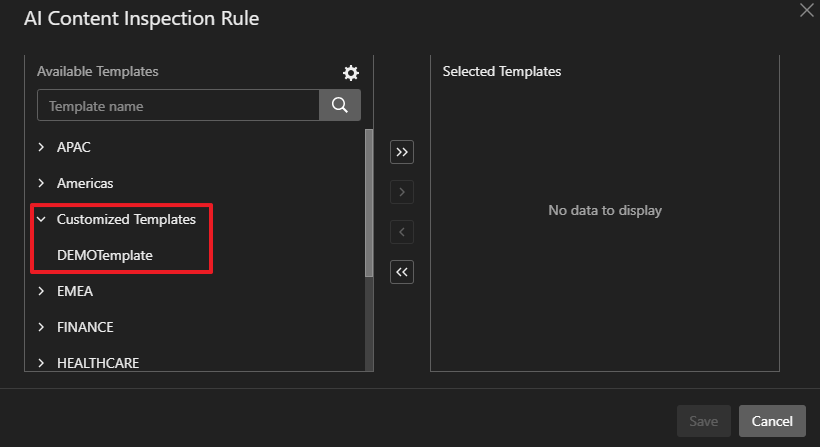Close the AI Content Inspection Rule dialog
Screen dimensions: 820x447
[806, 10]
